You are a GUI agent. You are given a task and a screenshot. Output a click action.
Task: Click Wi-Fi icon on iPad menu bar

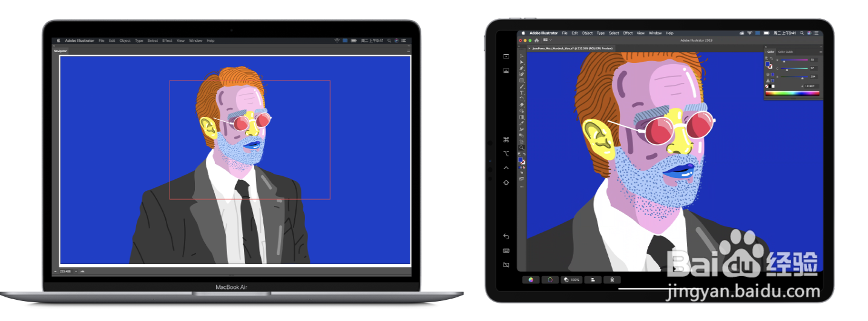coord(749,33)
